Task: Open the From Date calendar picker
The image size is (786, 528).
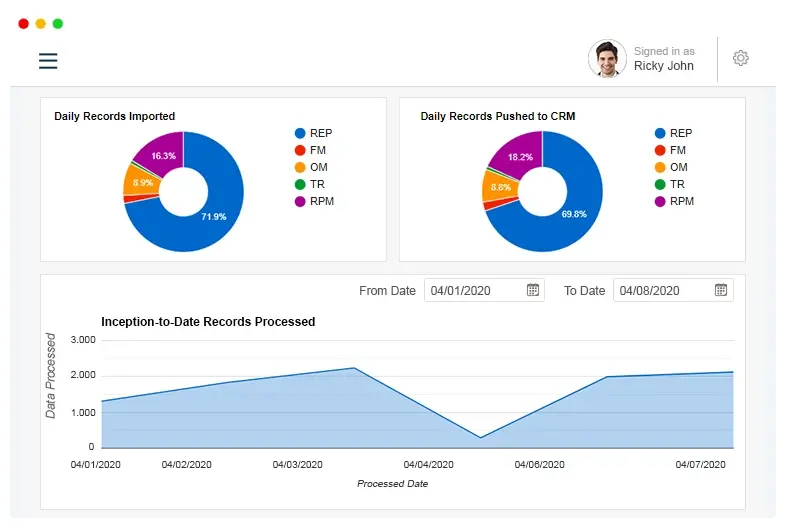Action: [x=533, y=290]
